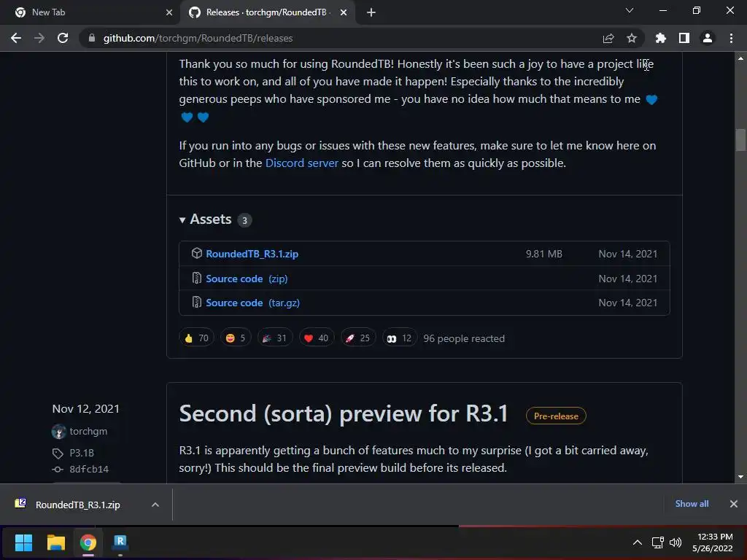Screen dimensions: 747x560
Task: Click the '9.81 MB' file size text
Action: 544,254
